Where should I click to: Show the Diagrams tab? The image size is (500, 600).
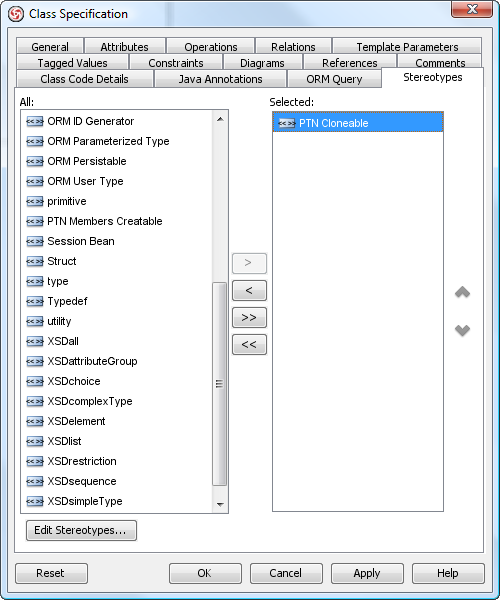262,62
